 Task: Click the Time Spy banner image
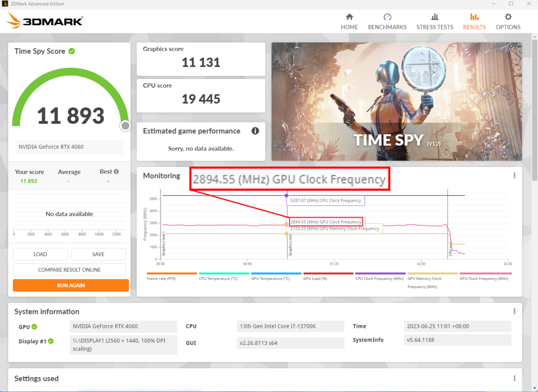click(x=396, y=101)
